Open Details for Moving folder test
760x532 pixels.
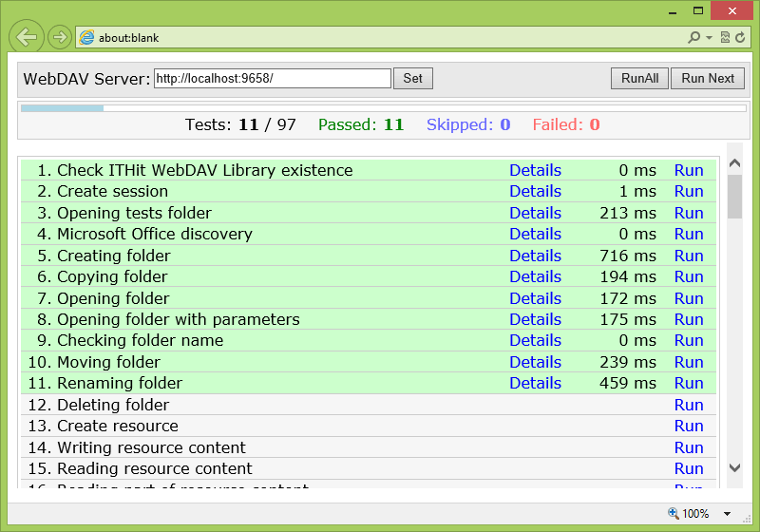click(x=535, y=362)
